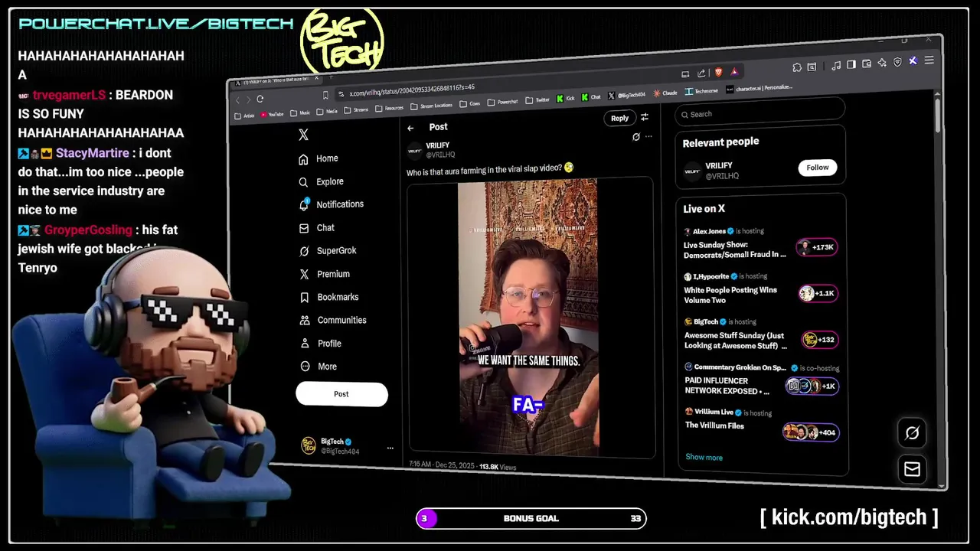Image resolution: width=980 pixels, height=551 pixels.
Task: Click the BigTech avatar at sidebar bottom
Action: click(x=309, y=446)
